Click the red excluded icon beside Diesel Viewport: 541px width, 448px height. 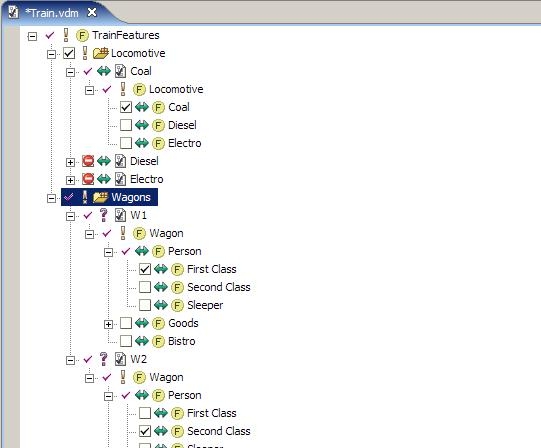[88, 161]
